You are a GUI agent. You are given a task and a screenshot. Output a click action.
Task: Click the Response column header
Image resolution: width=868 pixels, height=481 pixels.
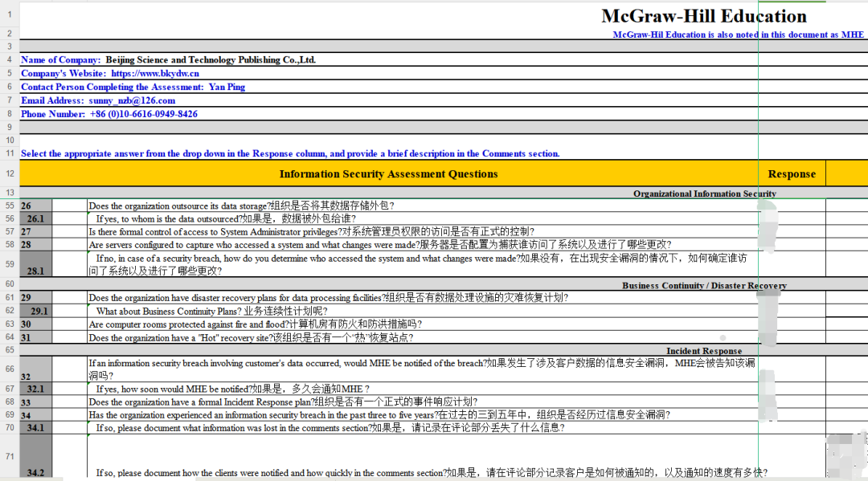792,173
